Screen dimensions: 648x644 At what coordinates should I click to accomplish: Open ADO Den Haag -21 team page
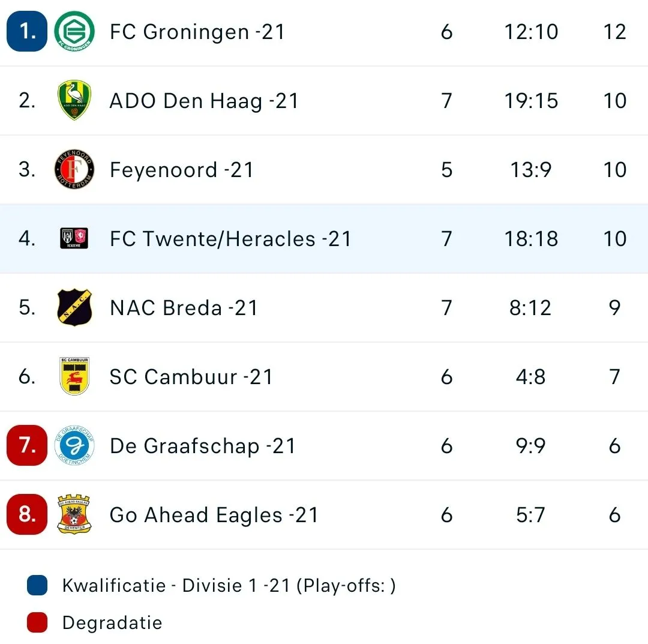click(203, 100)
